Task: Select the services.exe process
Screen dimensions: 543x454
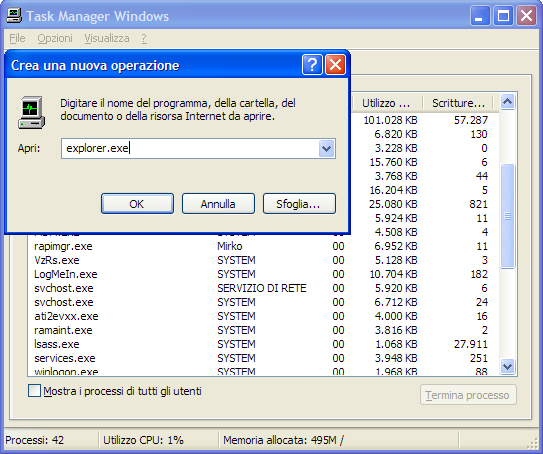Action: tap(262, 358)
